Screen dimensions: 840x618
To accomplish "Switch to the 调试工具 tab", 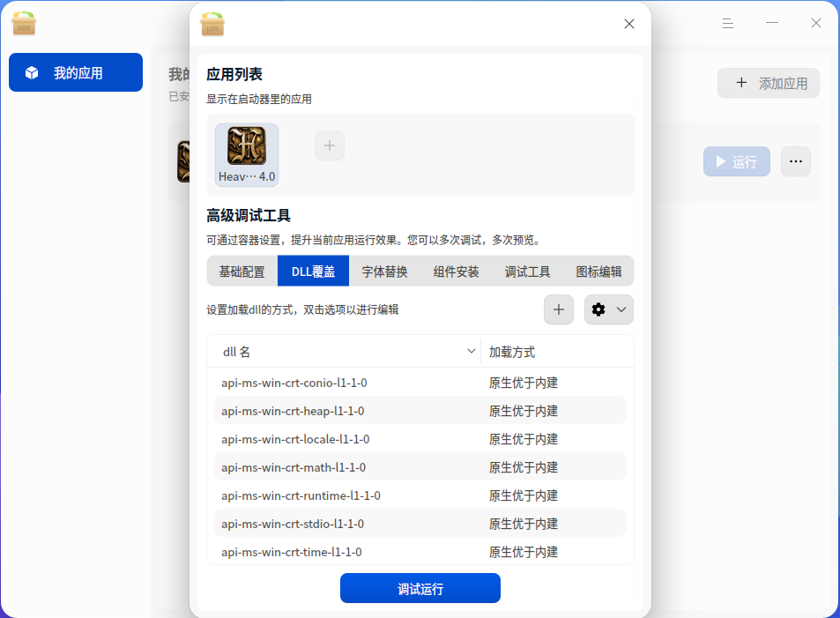I will pyautogui.click(x=527, y=272).
